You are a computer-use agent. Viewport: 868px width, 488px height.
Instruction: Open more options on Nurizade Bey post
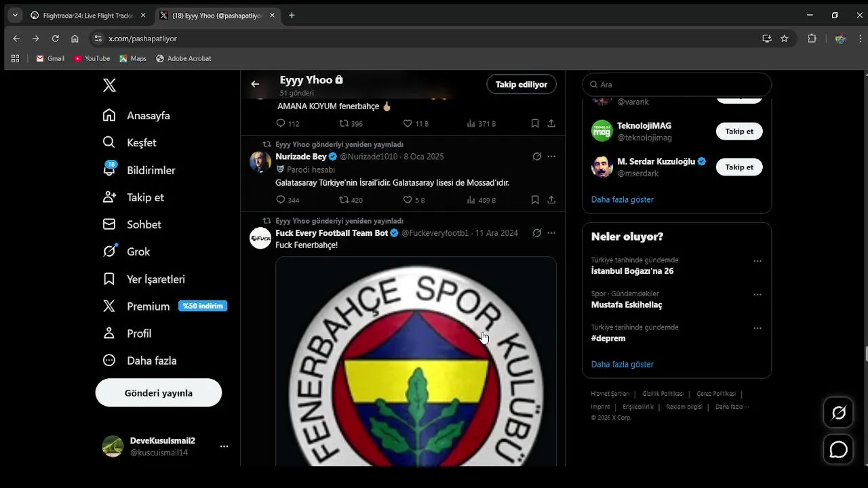pyautogui.click(x=551, y=157)
